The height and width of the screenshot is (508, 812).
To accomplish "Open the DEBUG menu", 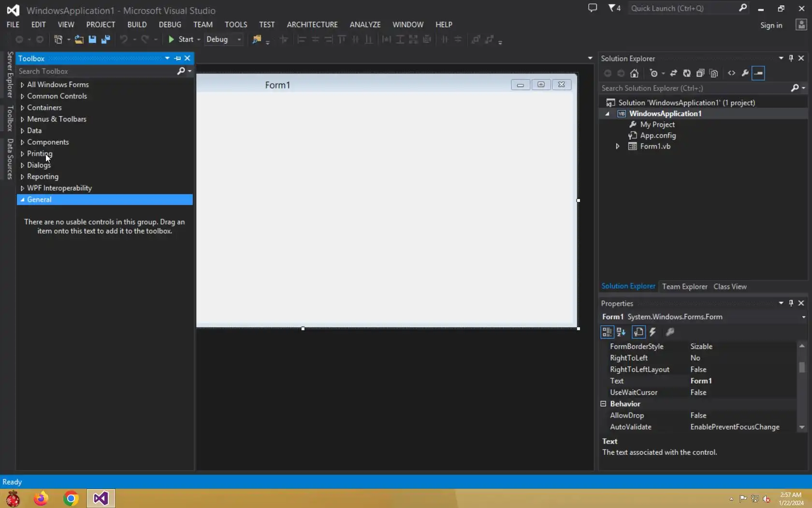I will pos(170,25).
